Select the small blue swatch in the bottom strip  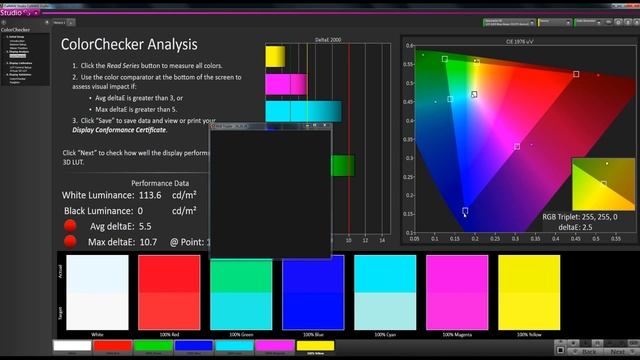point(193,346)
